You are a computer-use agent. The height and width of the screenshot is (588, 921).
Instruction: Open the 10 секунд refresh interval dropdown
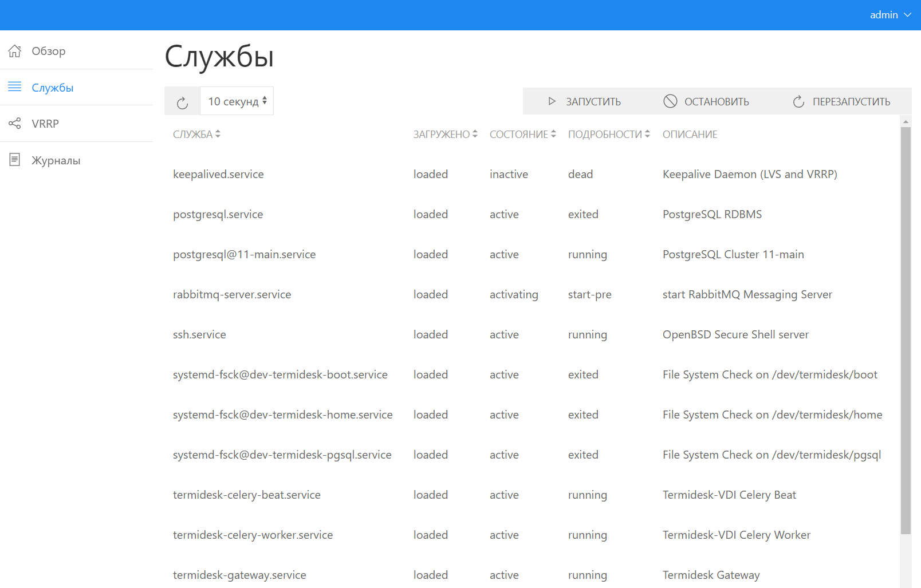click(x=237, y=101)
